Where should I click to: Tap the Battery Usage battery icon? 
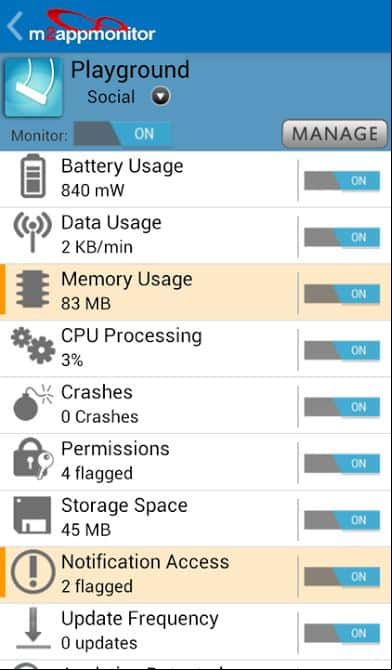point(33,176)
